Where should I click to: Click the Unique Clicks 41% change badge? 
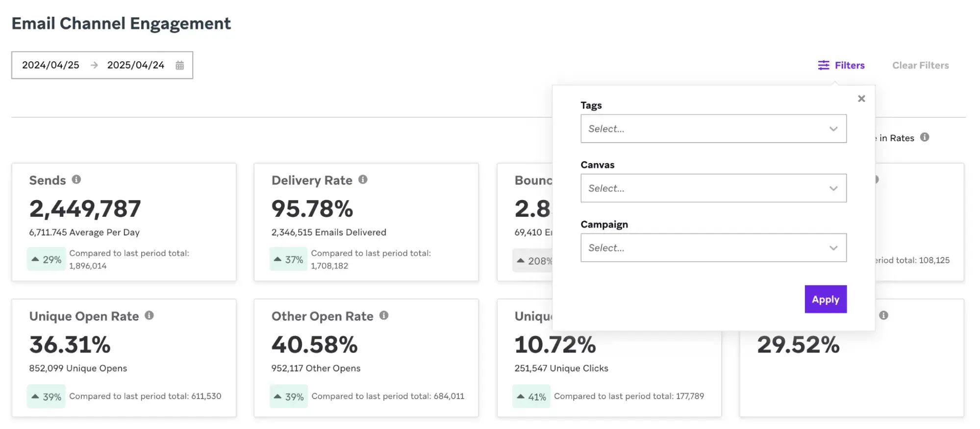(x=531, y=397)
